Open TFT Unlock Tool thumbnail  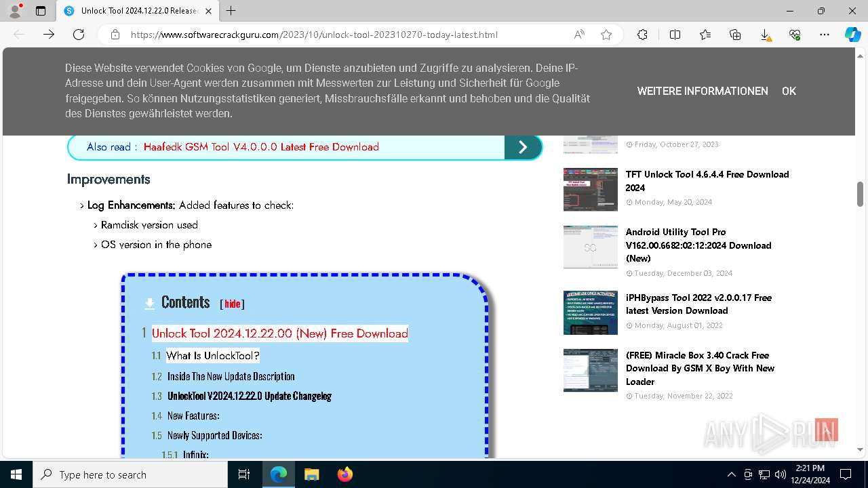tap(591, 189)
